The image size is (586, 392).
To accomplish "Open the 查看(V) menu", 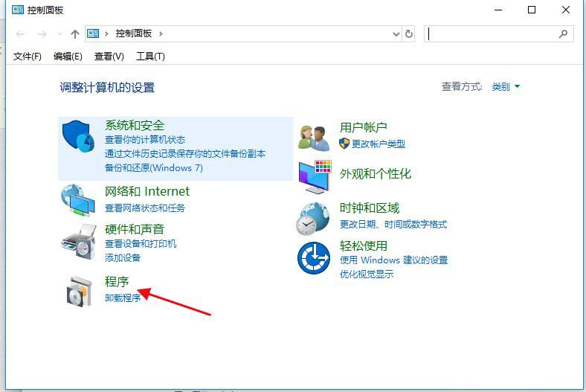I will tap(109, 57).
